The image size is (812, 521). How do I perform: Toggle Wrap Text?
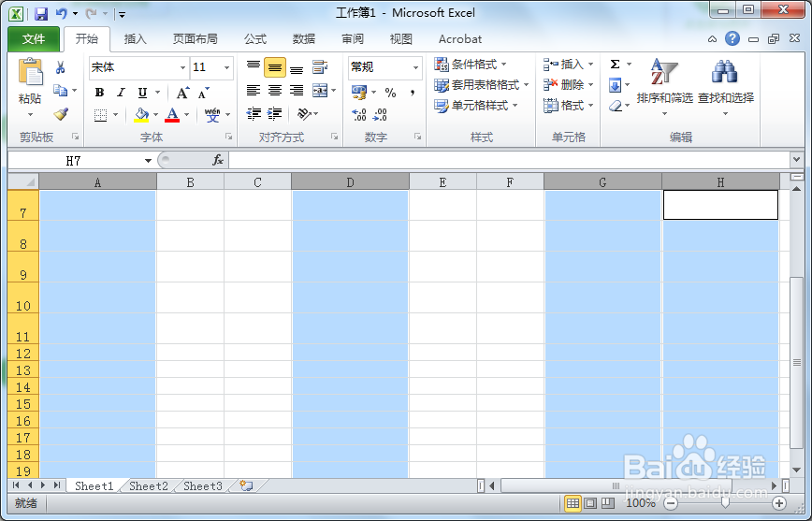pyautogui.click(x=320, y=67)
